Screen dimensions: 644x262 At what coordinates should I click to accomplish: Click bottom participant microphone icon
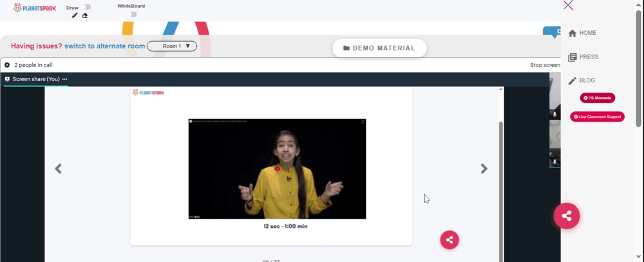coord(555,162)
